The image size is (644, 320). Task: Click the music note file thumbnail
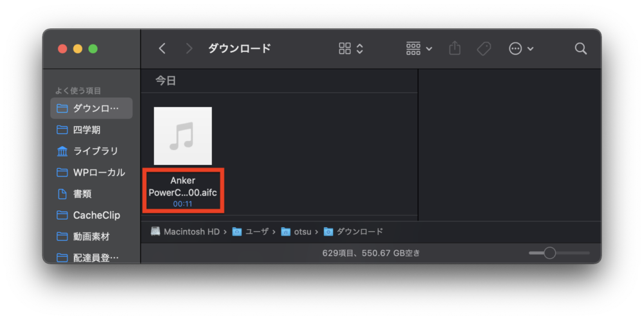point(183,136)
